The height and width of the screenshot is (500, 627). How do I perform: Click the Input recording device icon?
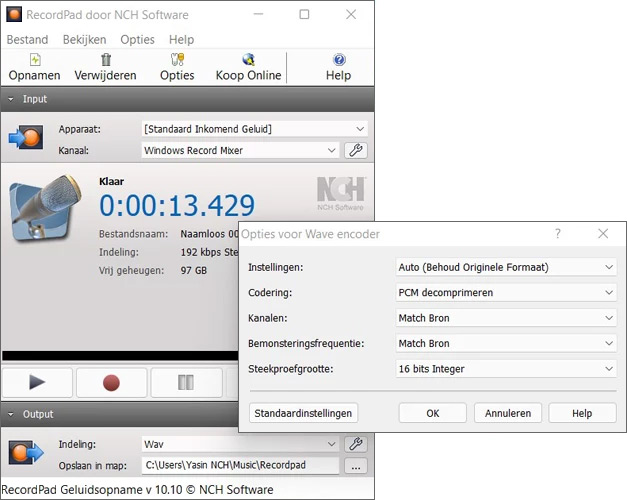pyautogui.click(x=26, y=137)
